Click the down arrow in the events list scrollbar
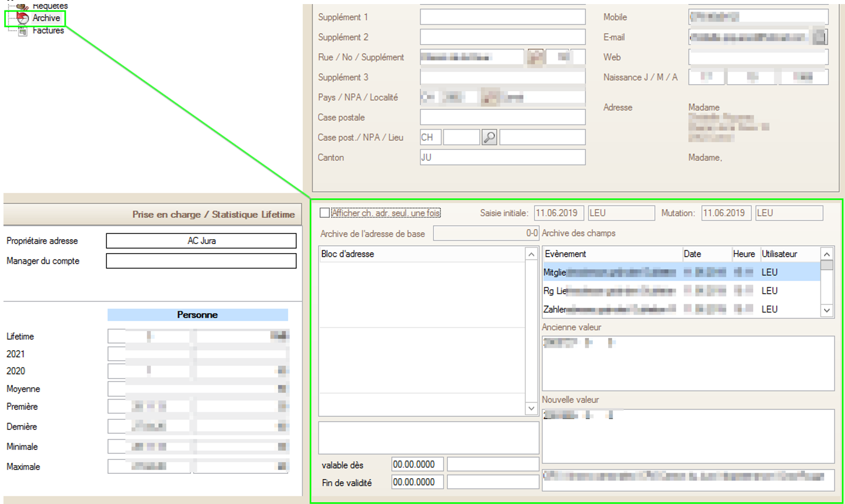Image resolution: width=845 pixels, height=504 pixels. click(826, 312)
